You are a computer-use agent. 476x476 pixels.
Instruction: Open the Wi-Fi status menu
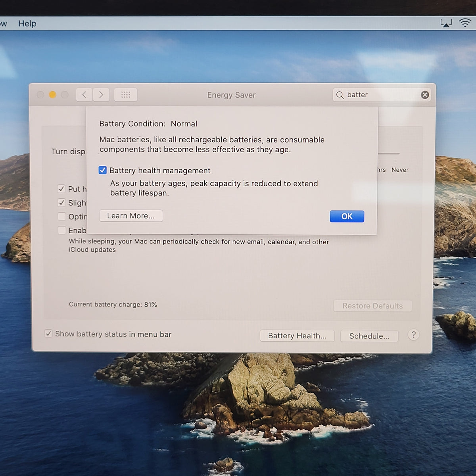465,23
